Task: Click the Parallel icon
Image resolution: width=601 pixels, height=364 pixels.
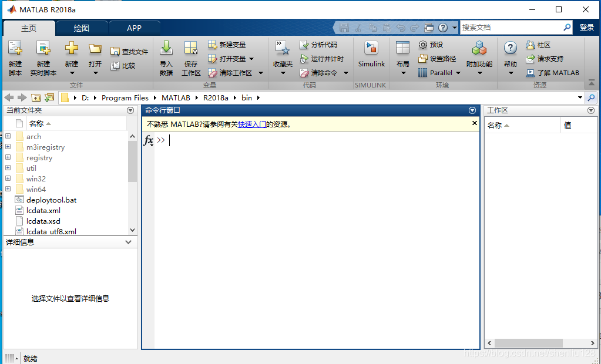Action: coord(422,73)
